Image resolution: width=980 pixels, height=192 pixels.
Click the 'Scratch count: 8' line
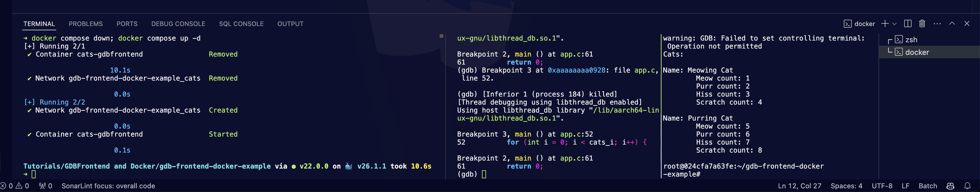pos(729,150)
